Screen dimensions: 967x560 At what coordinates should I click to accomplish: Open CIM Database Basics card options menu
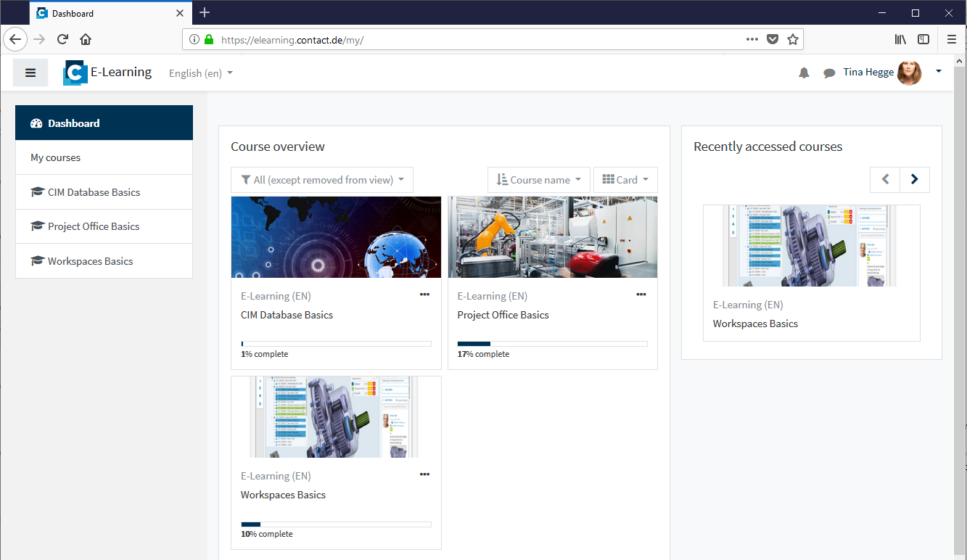click(424, 295)
